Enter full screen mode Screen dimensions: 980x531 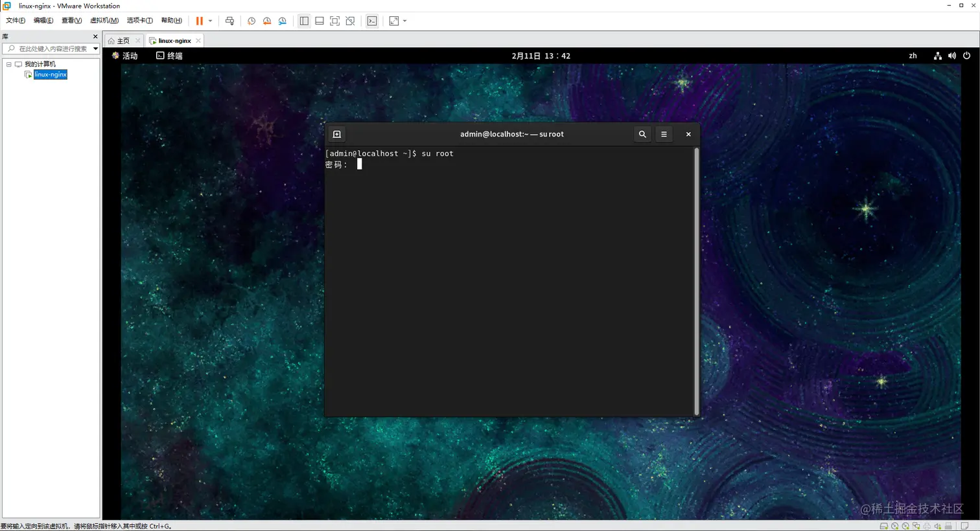click(335, 21)
